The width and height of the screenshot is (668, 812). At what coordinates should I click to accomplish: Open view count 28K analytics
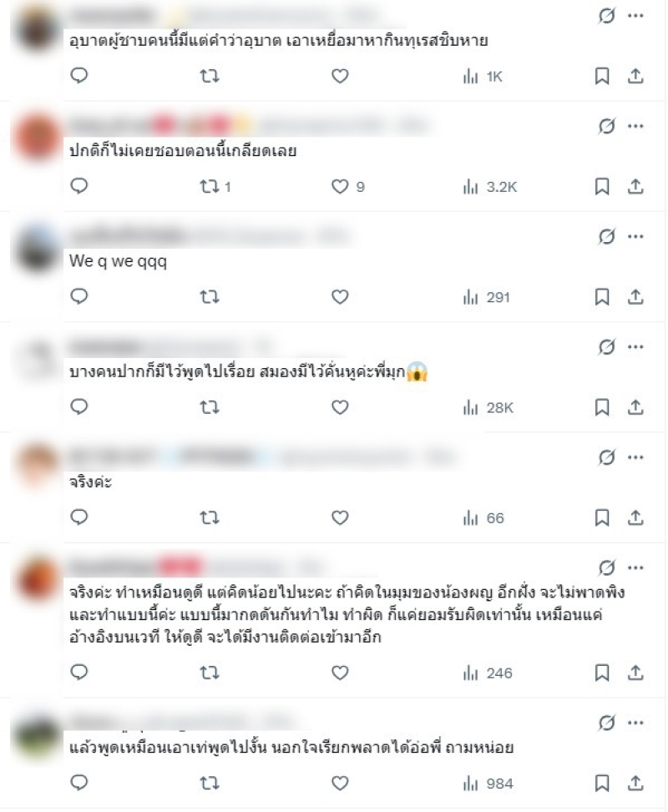click(488, 407)
